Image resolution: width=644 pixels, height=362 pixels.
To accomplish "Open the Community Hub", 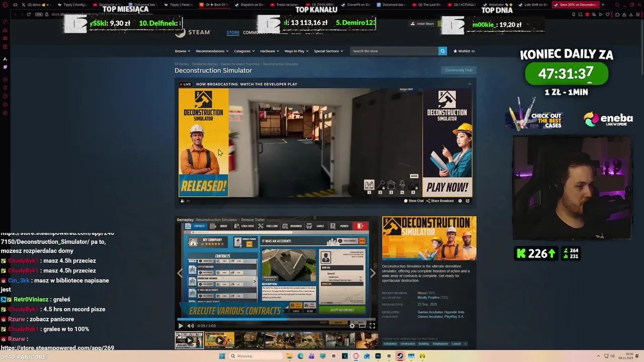I will click(459, 70).
